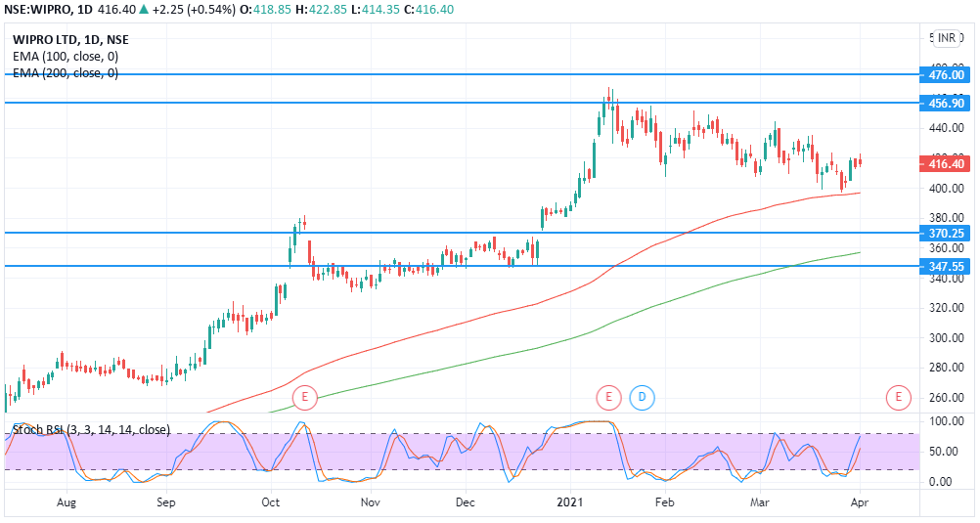Click the earnings E marker near April
The height and width of the screenshot is (523, 980).
[898, 397]
